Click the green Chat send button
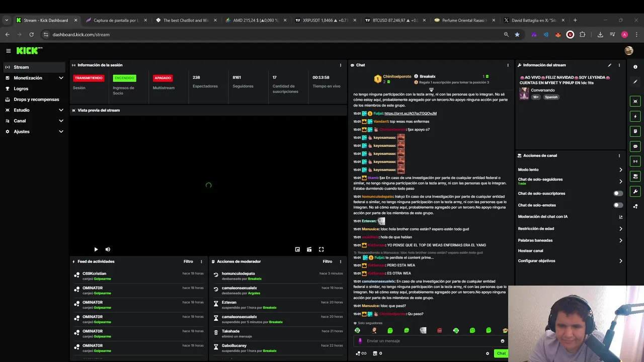 click(501, 353)
